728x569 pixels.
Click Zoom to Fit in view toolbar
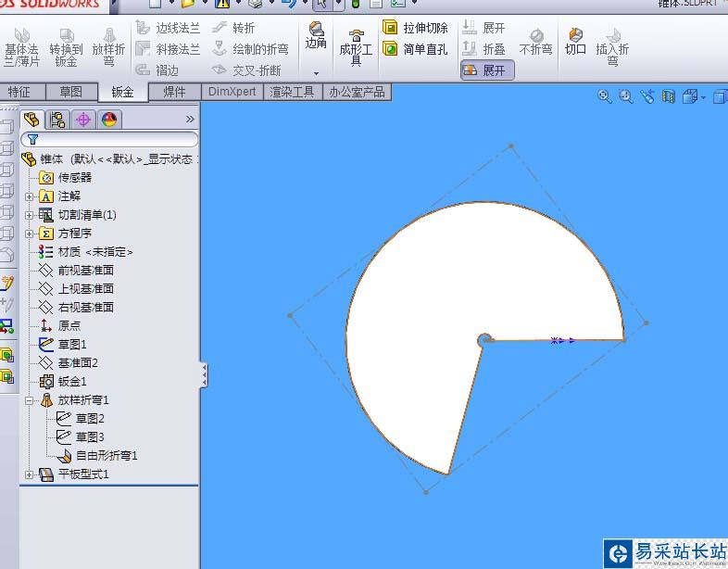coord(604,96)
